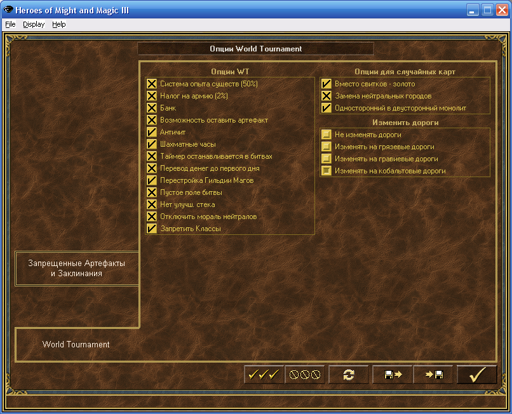
Task: Open the Display menu
Action: 34,24
